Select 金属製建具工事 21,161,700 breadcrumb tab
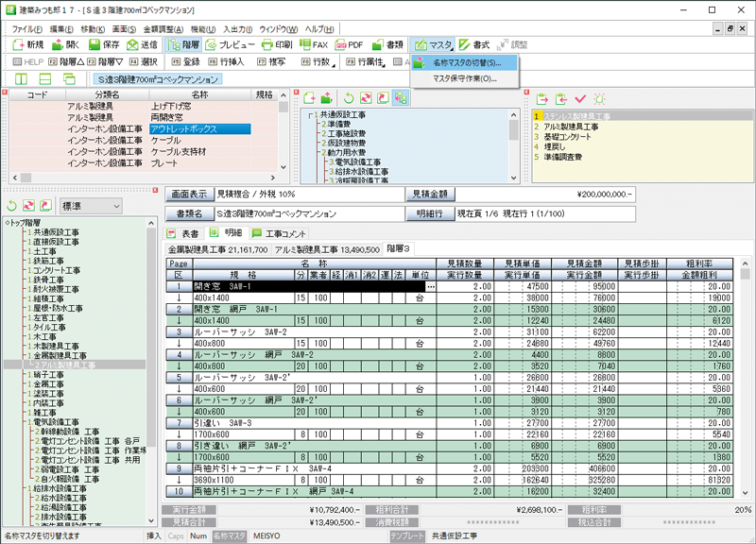Viewport: 756px width, 544px height. pos(217,249)
